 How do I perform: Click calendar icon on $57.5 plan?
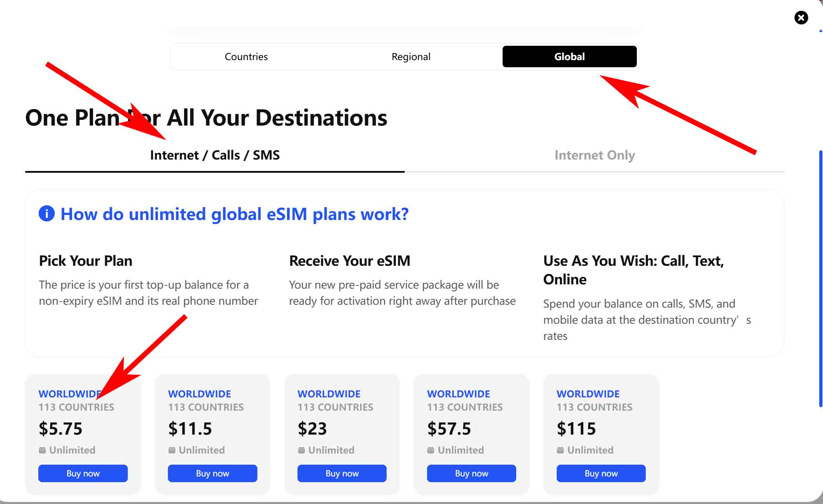[x=431, y=450]
